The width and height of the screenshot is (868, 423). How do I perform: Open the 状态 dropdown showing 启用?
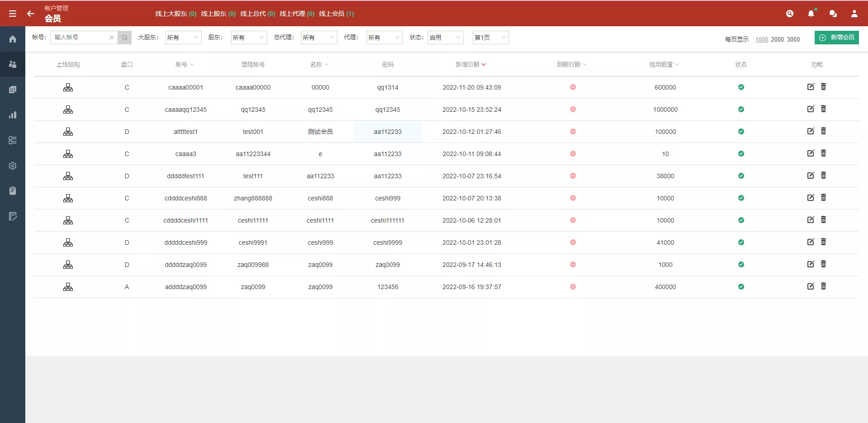445,38
